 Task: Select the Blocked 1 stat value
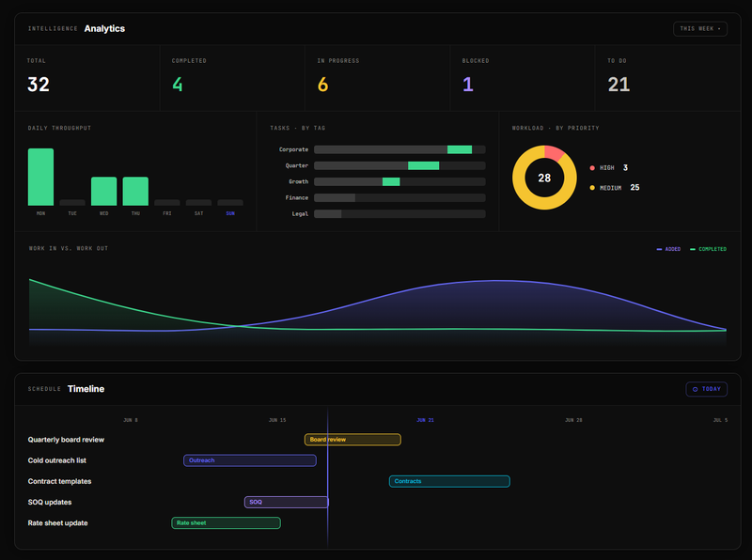[467, 85]
